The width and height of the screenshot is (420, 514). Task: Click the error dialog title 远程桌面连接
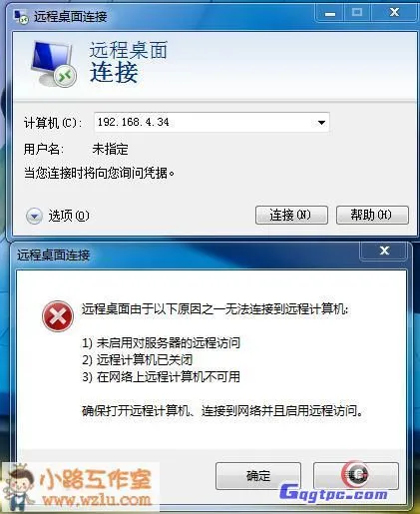pos(54,256)
